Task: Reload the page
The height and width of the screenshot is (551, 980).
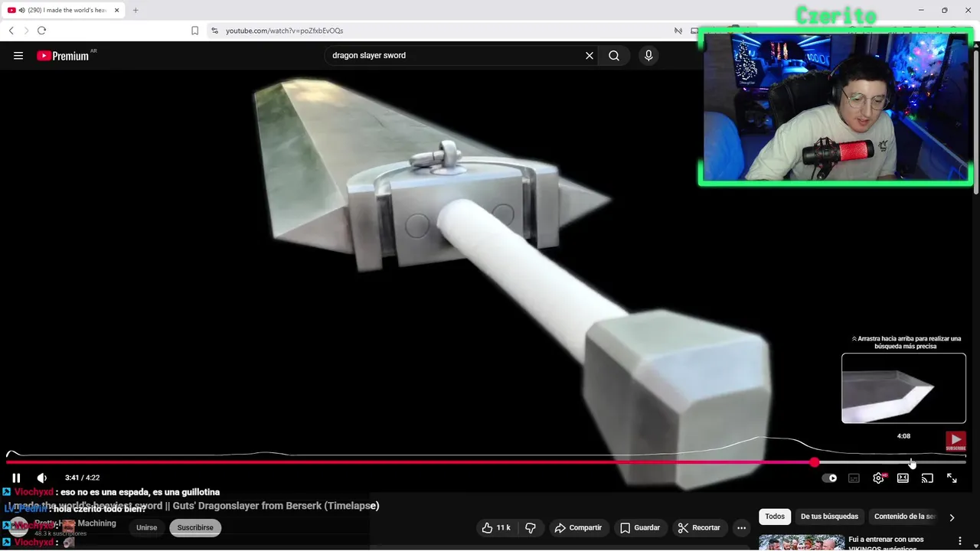Action: pyautogui.click(x=41, y=31)
